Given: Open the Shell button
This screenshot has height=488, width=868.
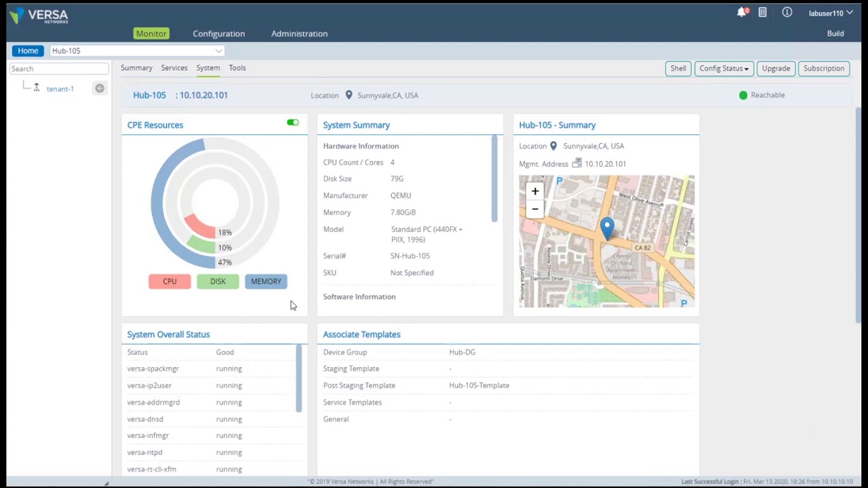Looking at the screenshot, I should click(x=678, y=68).
